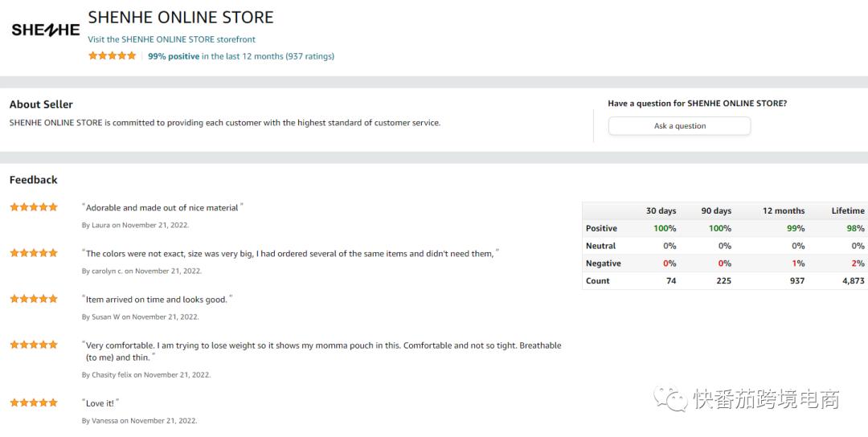Screen dimensions: 868x437
Task: Click the star rating on Chasity felix's review
Action: point(34,345)
